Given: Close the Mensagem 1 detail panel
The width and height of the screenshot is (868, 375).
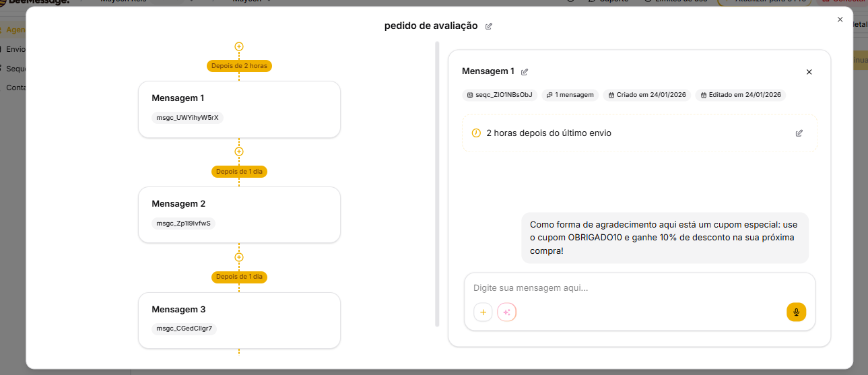Looking at the screenshot, I should click(x=809, y=72).
